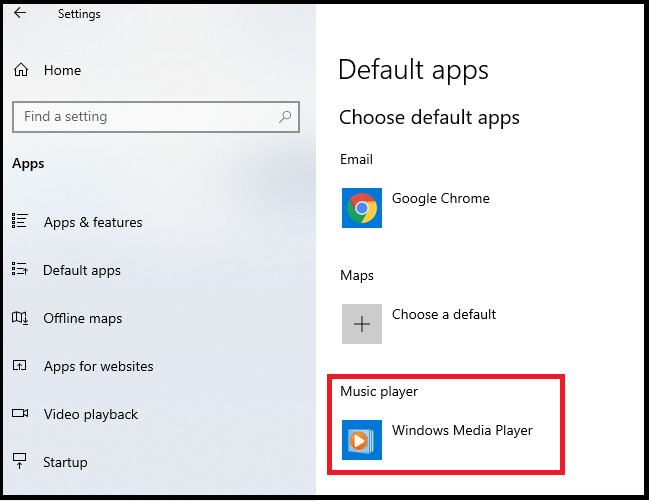Click the back arrow in Settings header

point(19,13)
